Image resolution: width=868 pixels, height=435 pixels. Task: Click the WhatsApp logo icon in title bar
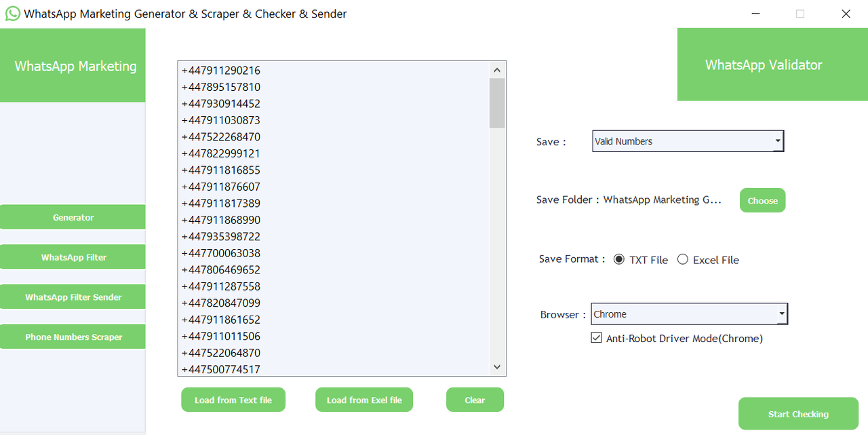click(x=12, y=14)
